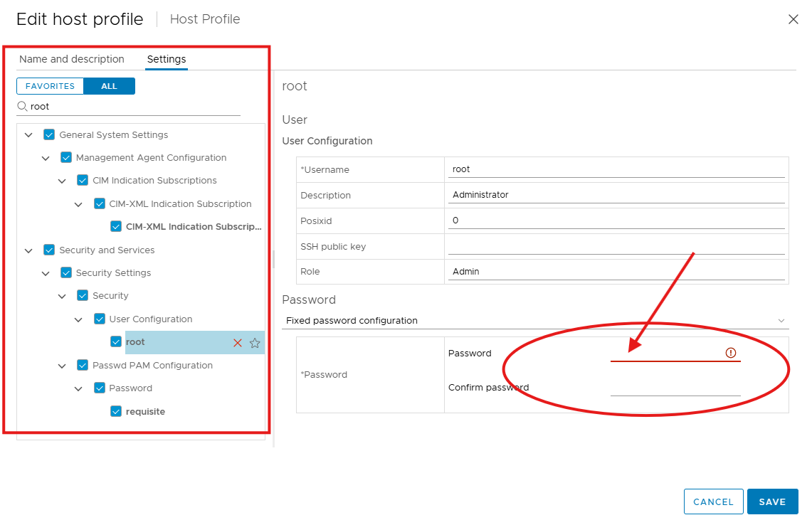Click the Confirm password input field
The image size is (812, 520).
[675, 388]
